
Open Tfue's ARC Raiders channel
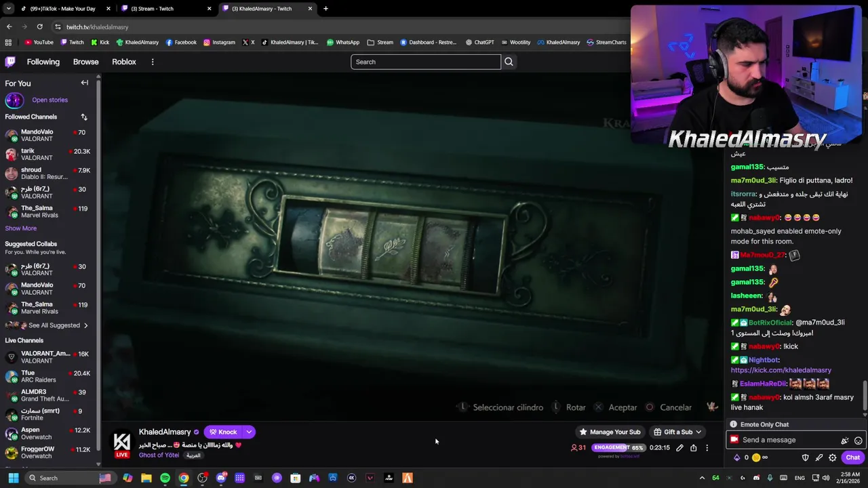(x=47, y=376)
